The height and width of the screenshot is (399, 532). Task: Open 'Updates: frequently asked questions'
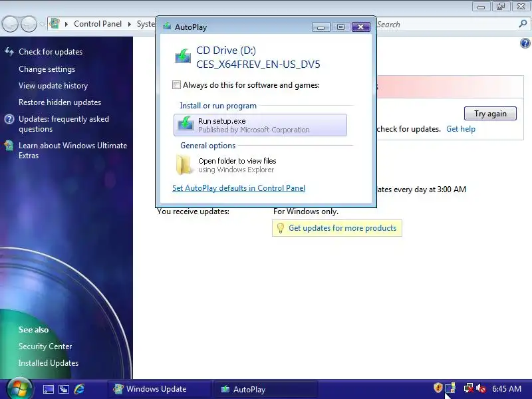64,124
